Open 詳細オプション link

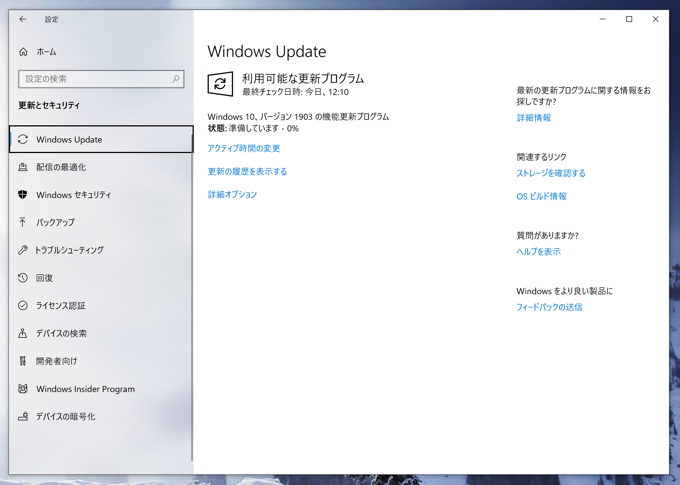[232, 194]
